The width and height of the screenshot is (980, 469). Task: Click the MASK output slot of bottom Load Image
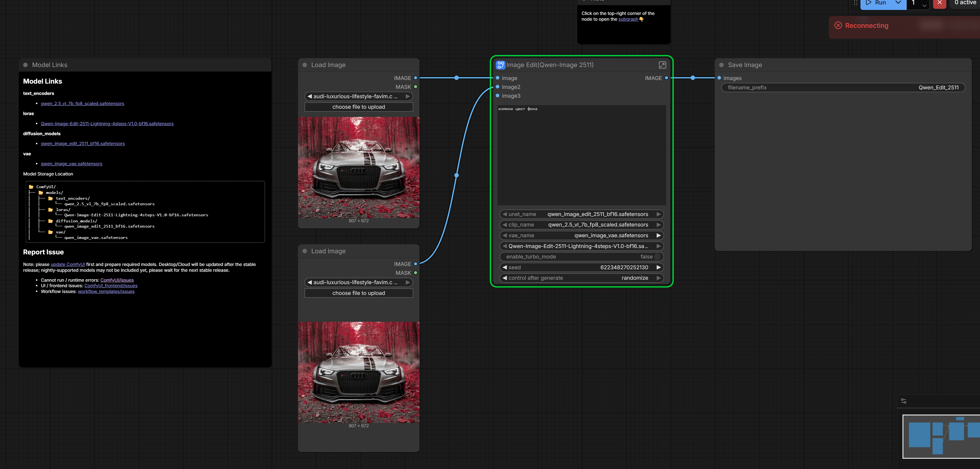click(415, 273)
